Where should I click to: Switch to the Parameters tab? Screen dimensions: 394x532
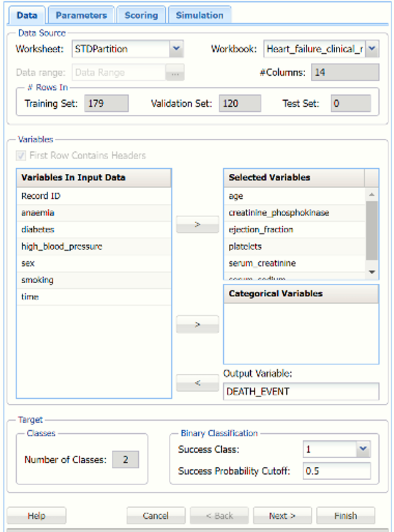pos(81,15)
